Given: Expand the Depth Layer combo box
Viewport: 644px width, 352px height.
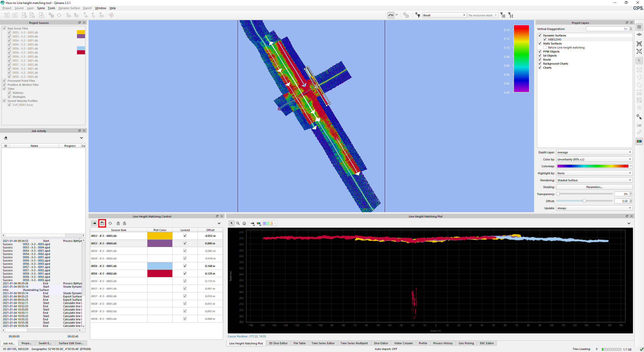Looking at the screenshot, I should click(x=594, y=152).
